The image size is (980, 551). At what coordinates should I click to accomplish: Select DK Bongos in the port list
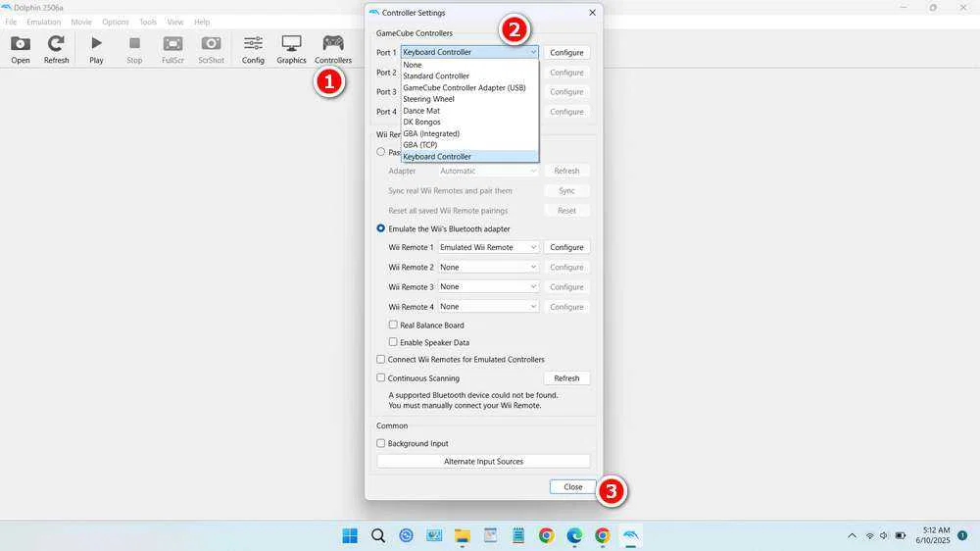click(x=422, y=123)
